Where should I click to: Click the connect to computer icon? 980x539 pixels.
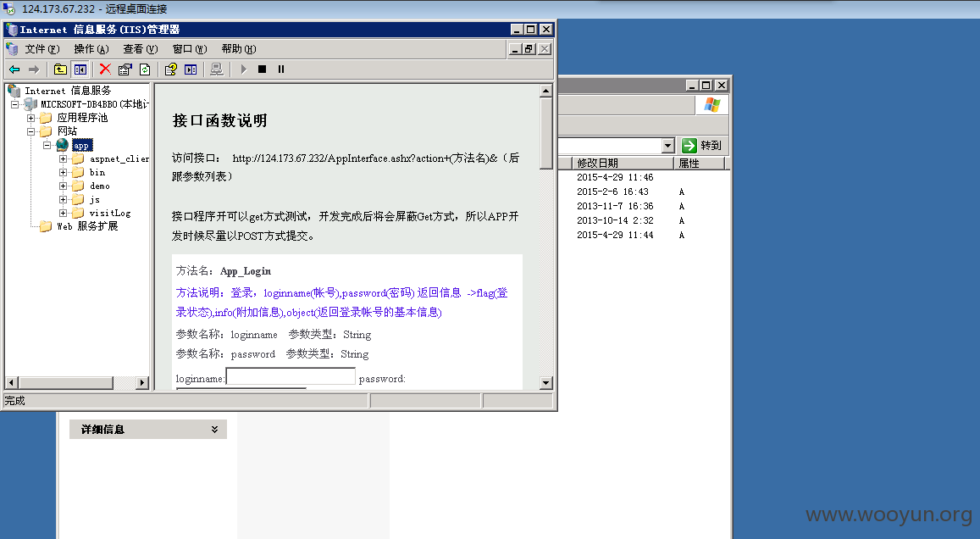(x=216, y=69)
